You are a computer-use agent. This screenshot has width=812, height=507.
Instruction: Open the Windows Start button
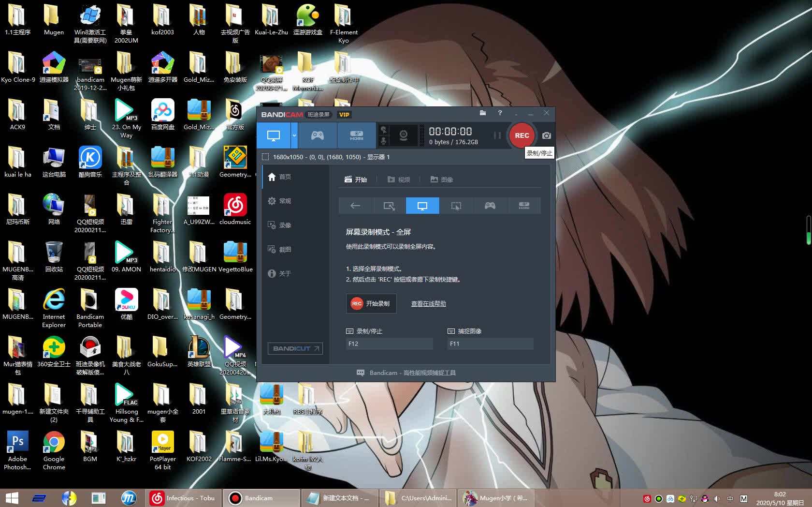pyautogui.click(x=12, y=498)
